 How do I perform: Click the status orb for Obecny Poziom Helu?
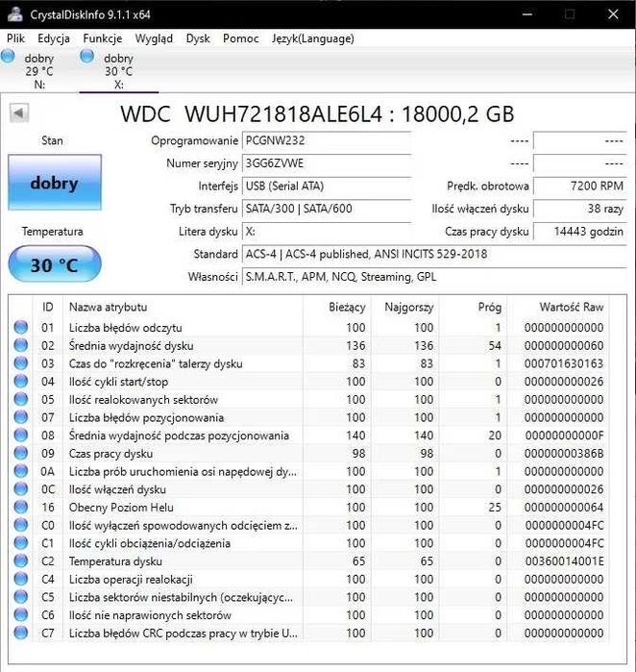(x=20, y=507)
